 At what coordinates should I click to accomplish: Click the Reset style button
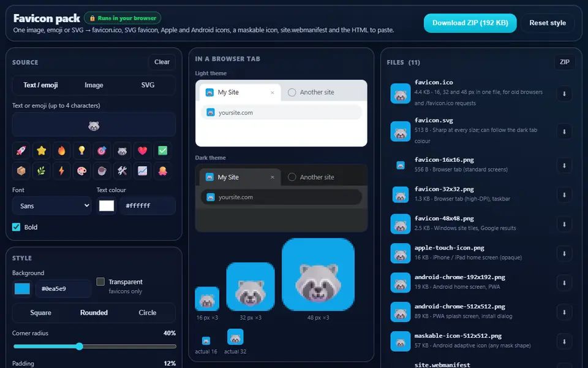click(548, 23)
